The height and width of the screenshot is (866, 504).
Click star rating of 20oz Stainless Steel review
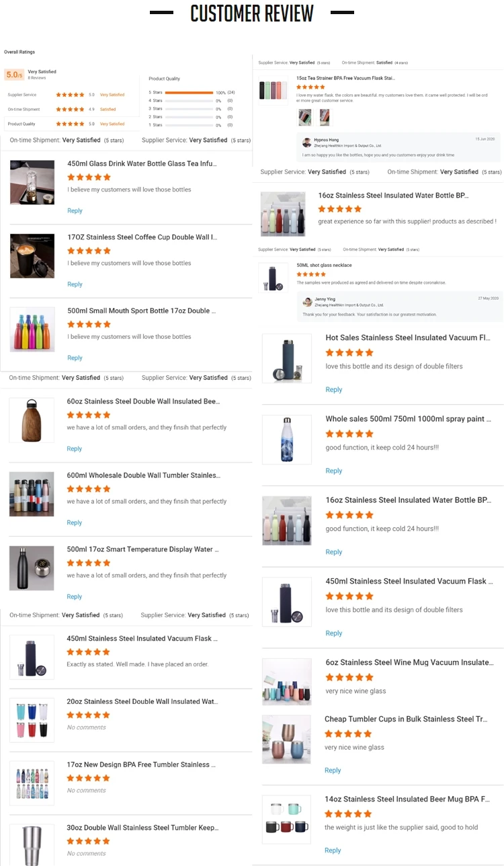tap(88, 715)
